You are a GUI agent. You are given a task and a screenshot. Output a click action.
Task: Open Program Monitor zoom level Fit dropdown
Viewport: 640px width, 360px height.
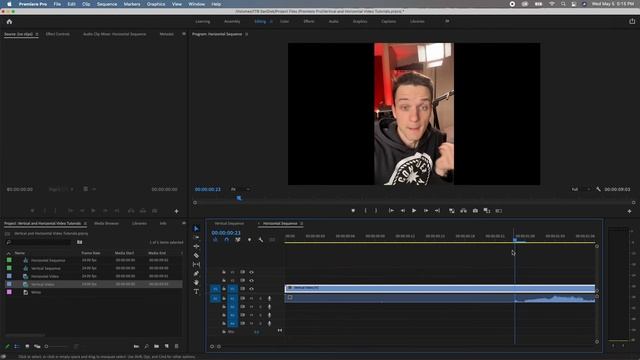click(x=240, y=189)
